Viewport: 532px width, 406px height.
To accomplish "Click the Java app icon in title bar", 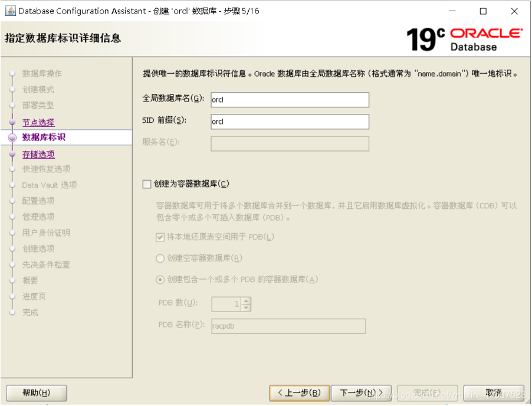I will [10, 11].
